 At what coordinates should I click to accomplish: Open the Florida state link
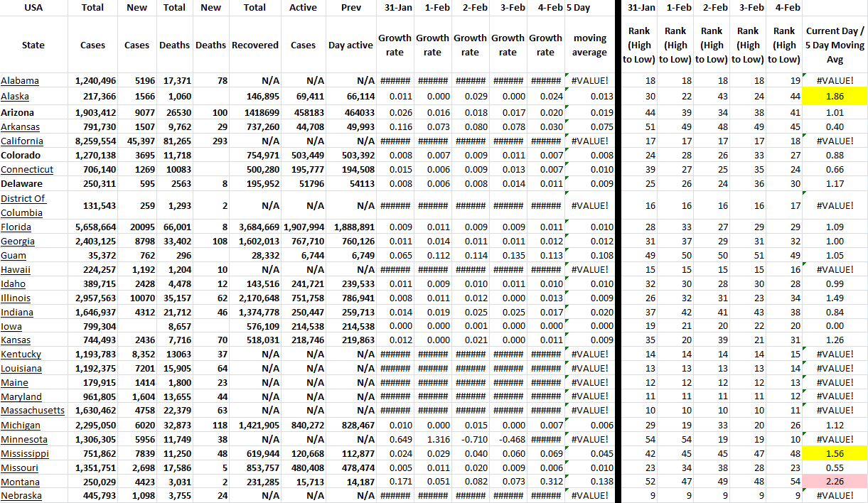tap(16, 227)
